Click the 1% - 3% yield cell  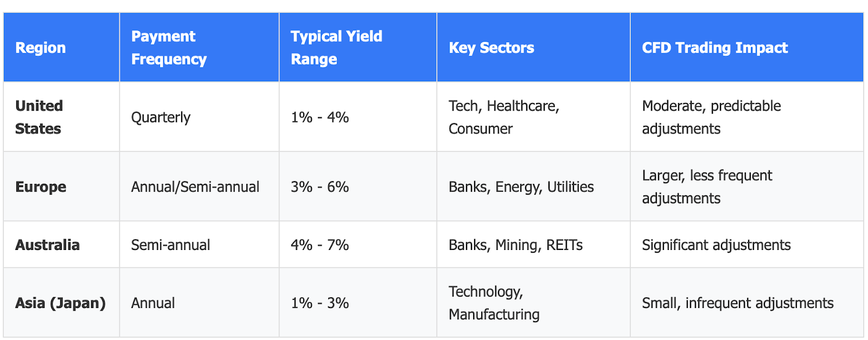pyautogui.click(x=320, y=303)
